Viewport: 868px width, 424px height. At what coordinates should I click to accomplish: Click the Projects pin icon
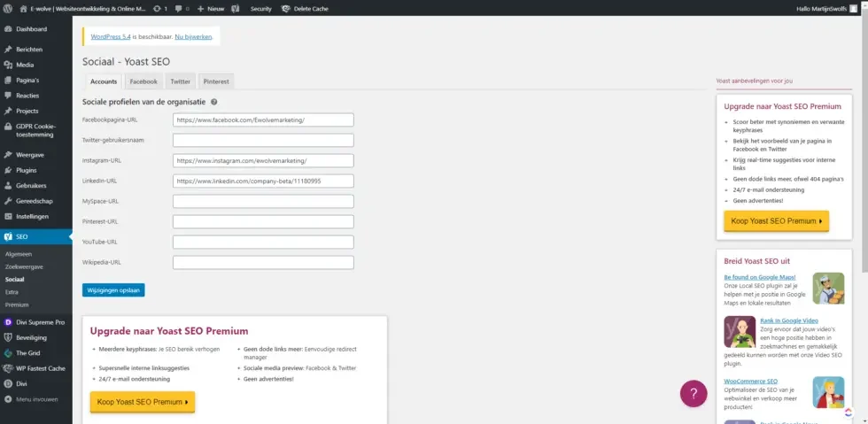point(8,111)
